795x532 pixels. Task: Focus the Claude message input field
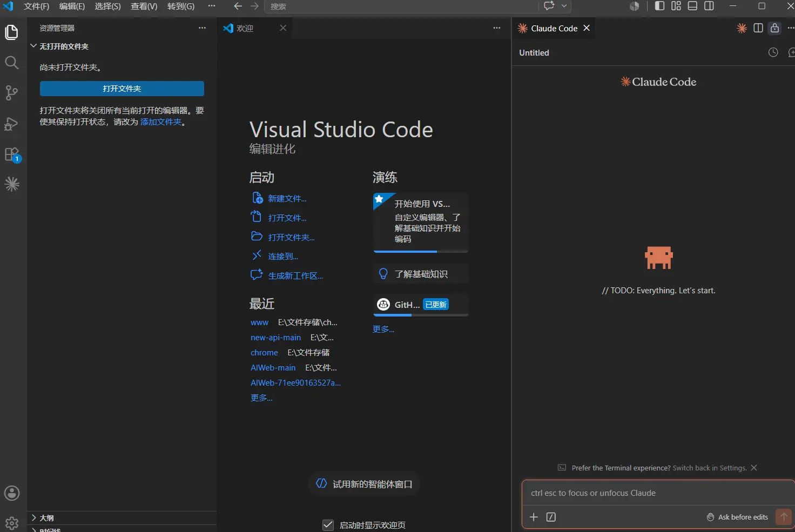(x=658, y=493)
